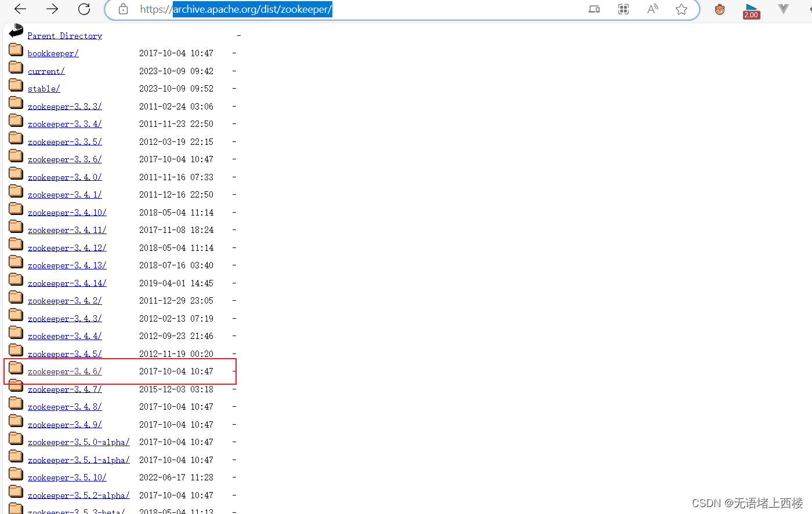Open the Parent Directory link
This screenshot has height=514, width=812.
pyautogui.click(x=65, y=36)
